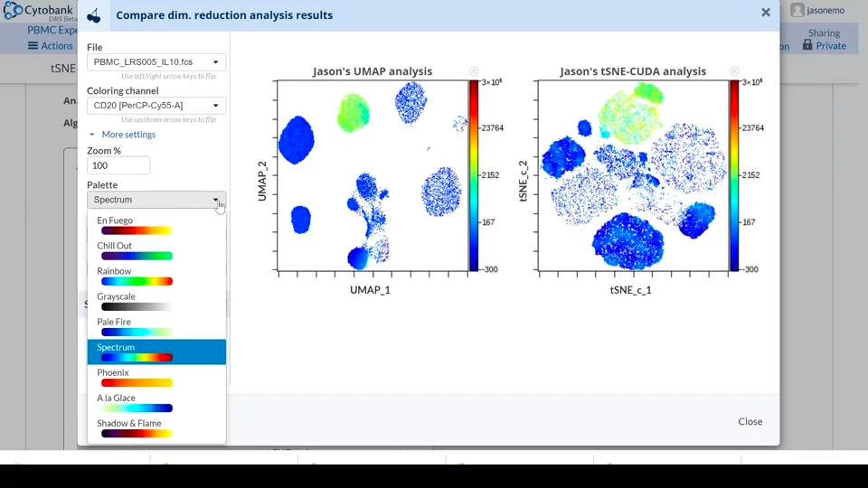Click the tSNE_c_1 axis label
The width and height of the screenshot is (868, 488).
630,290
